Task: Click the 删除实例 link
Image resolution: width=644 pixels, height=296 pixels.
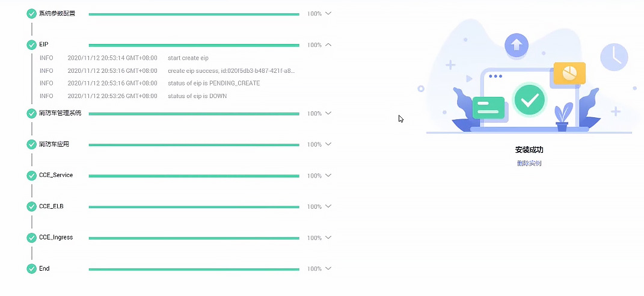Action: pyautogui.click(x=529, y=163)
